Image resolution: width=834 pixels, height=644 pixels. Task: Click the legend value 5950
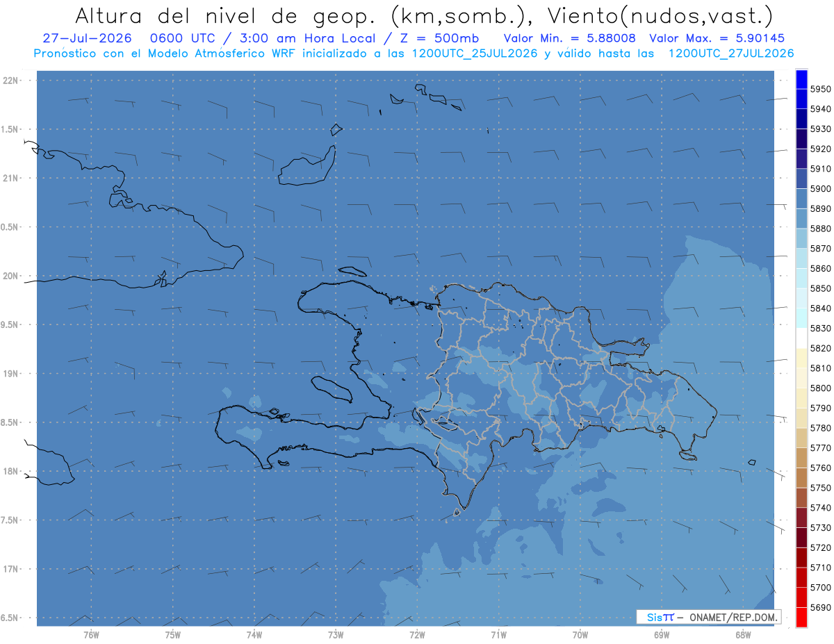pos(820,89)
